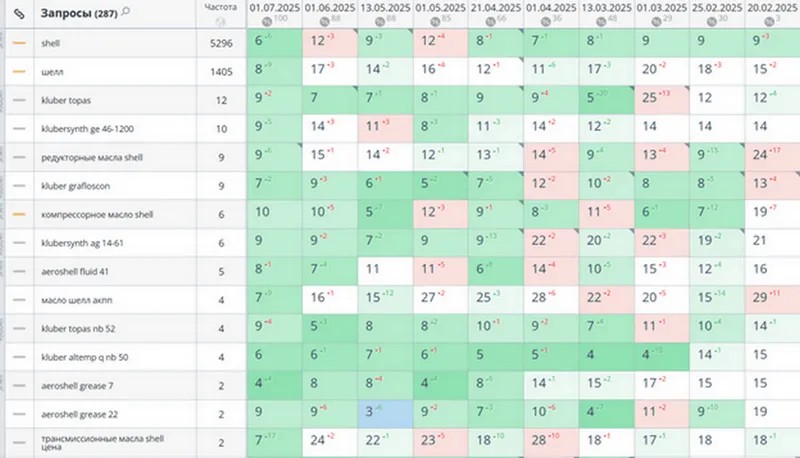Select the 25.02.2025 date column
Viewport: 800px width, 458px height.
coord(718,7)
